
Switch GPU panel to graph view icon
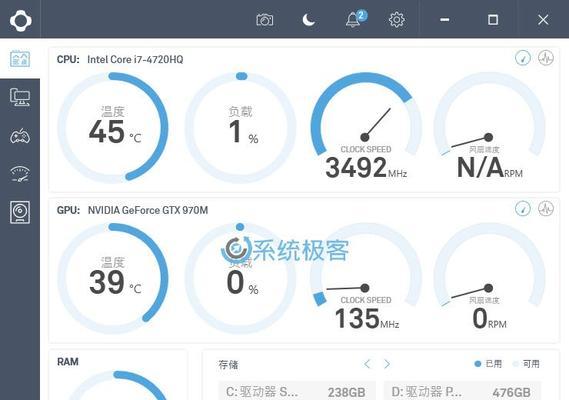click(x=546, y=208)
